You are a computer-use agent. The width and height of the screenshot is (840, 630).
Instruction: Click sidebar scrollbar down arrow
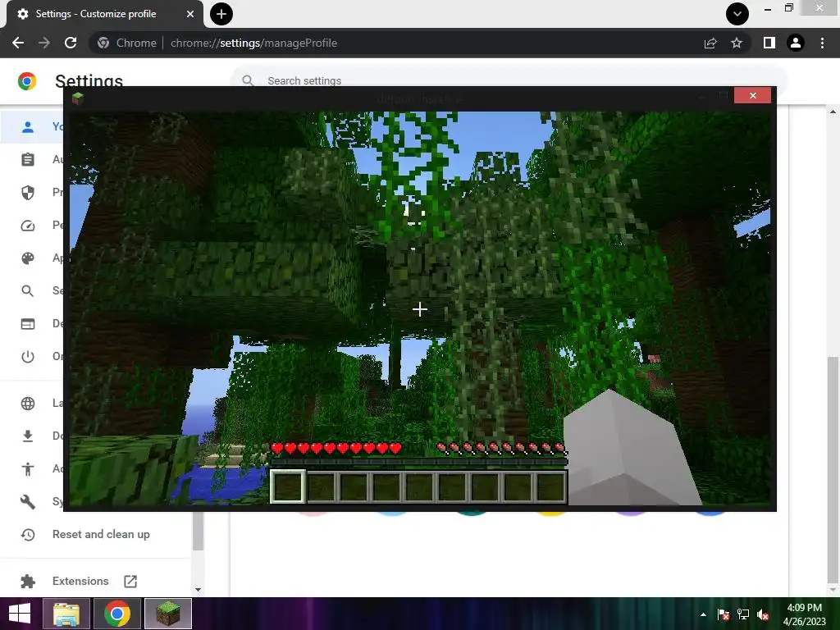(x=198, y=590)
